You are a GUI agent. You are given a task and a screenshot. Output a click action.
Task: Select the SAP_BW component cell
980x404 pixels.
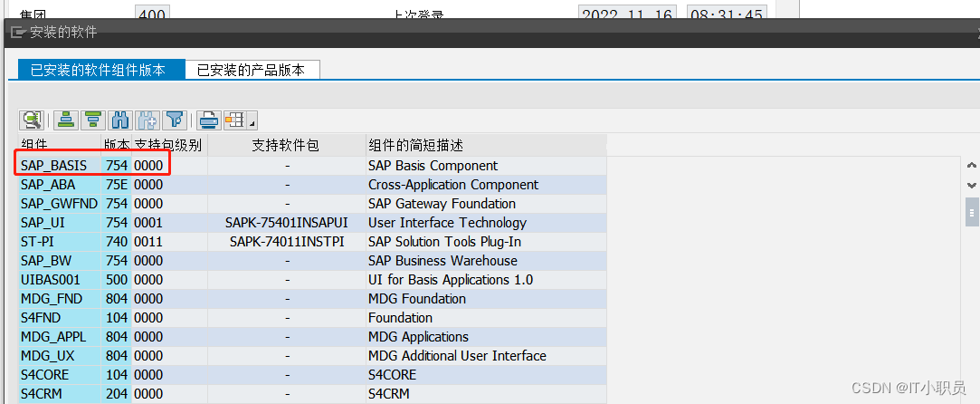click(x=60, y=260)
